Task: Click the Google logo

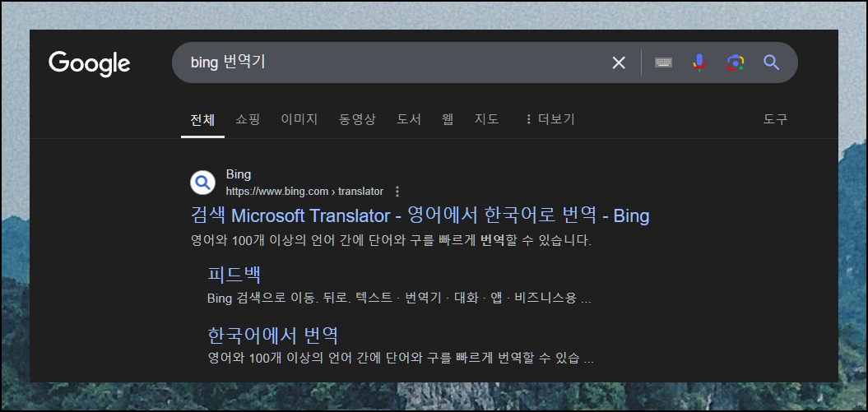Action: click(89, 63)
